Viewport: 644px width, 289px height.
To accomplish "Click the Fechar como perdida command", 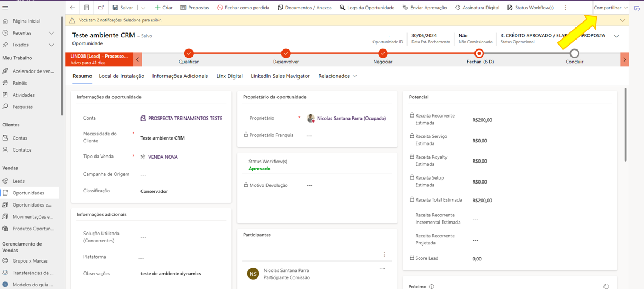I will (x=243, y=8).
